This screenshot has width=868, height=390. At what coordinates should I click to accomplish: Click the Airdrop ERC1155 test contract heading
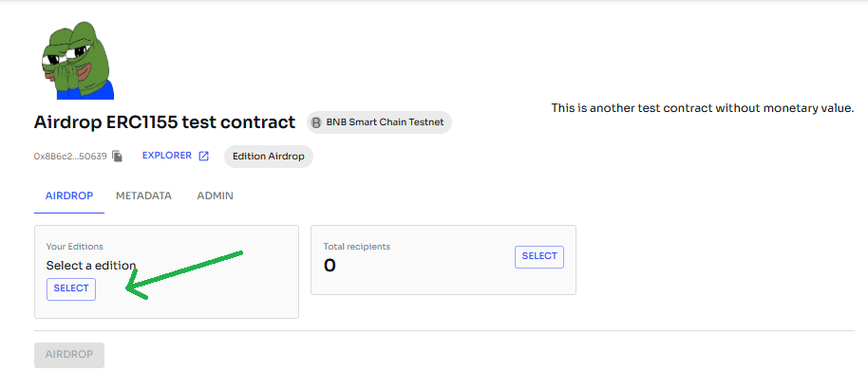164,122
